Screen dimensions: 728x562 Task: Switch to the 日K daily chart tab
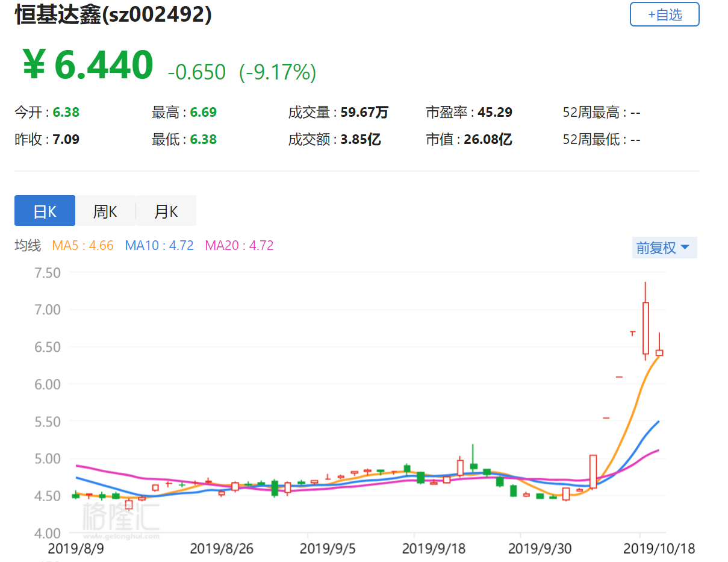pos(45,211)
